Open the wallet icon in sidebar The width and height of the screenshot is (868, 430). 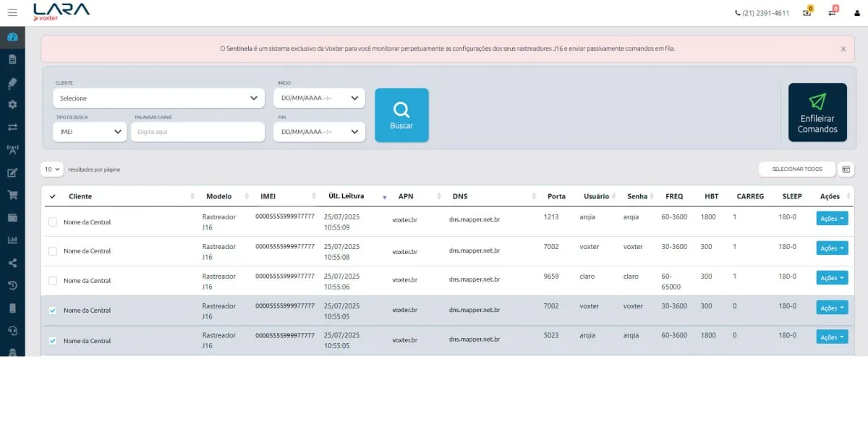[12, 217]
